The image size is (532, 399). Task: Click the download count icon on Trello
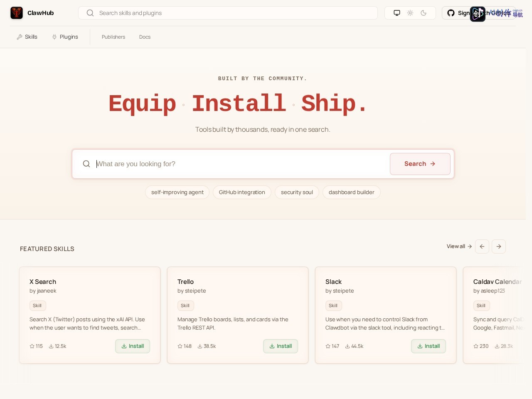click(200, 346)
